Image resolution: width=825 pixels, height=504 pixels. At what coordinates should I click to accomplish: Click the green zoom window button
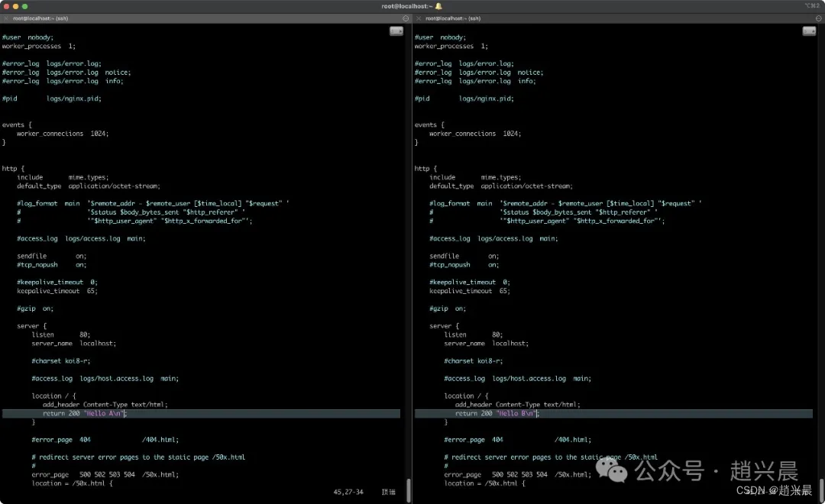click(x=24, y=6)
